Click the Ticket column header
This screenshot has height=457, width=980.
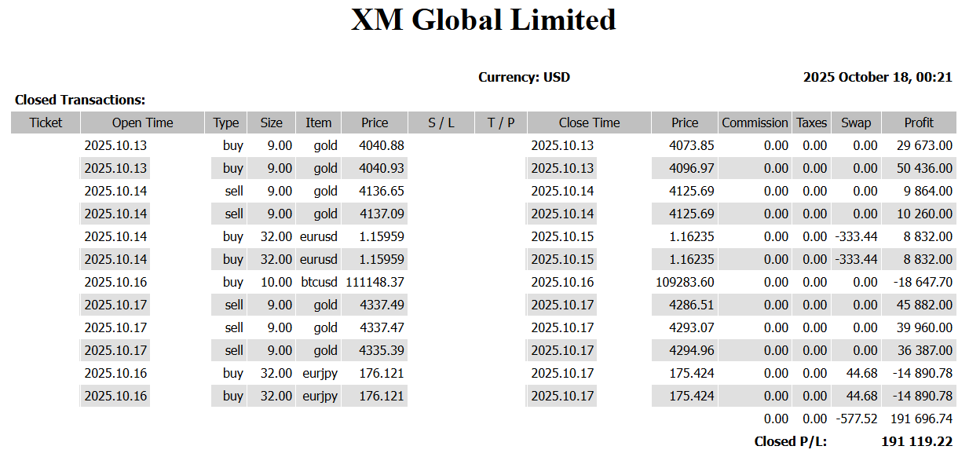(46, 122)
